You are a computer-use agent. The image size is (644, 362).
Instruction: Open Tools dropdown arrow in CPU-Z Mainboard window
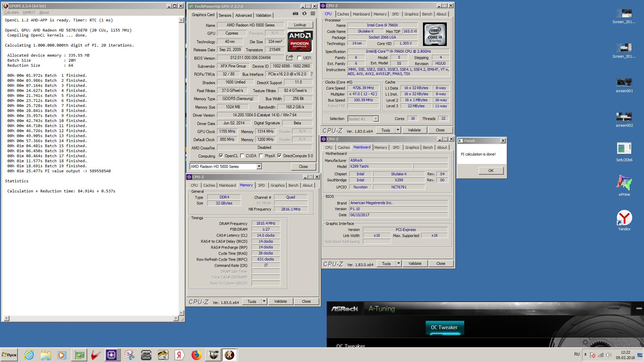coord(398,263)
